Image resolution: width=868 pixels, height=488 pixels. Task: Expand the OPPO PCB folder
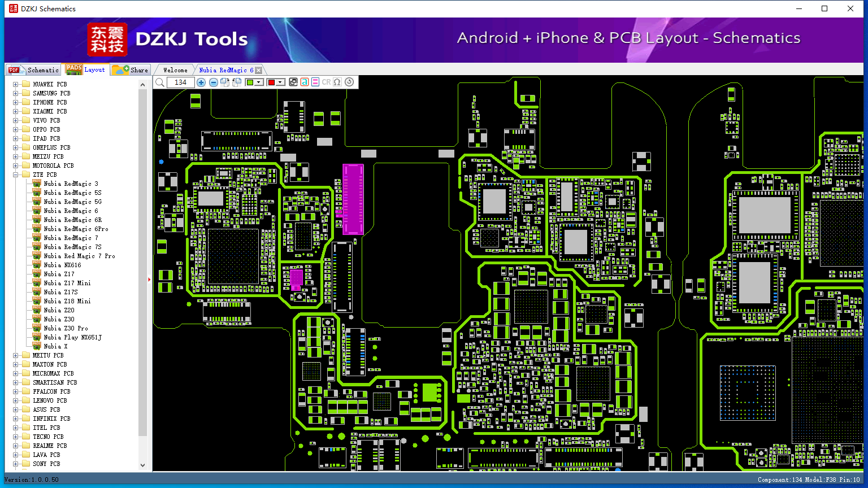point(16,129)
